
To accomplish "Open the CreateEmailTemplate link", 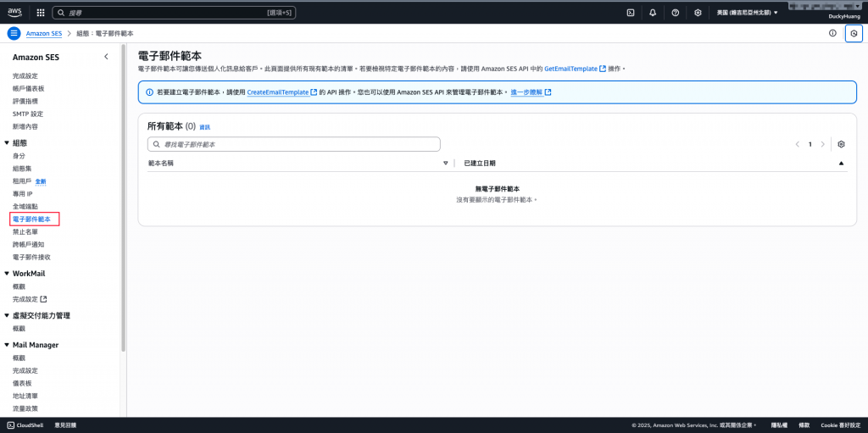I will pyautogui.click(x=281, y=92).
